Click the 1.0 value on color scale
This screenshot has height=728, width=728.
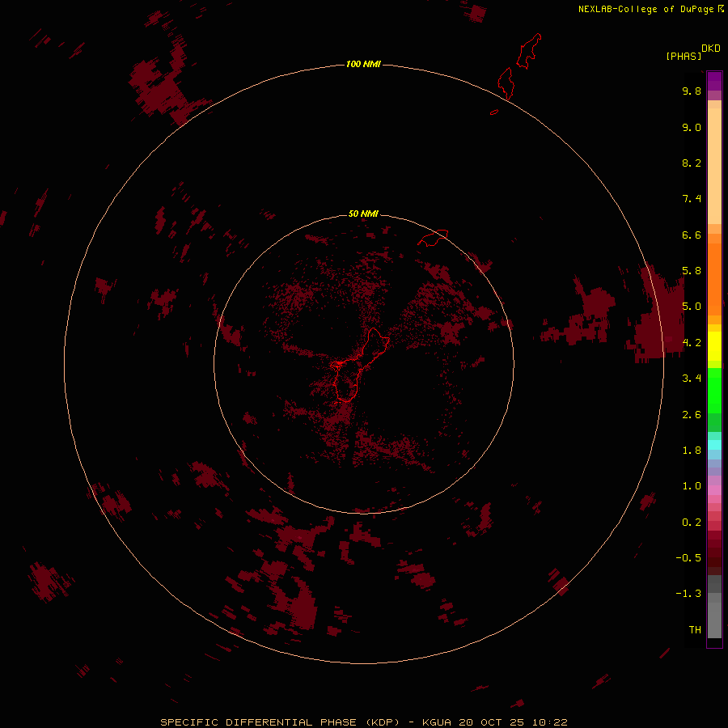692,486
